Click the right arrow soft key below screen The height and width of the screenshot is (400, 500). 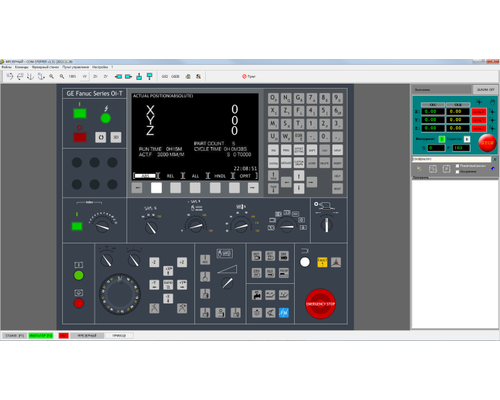(253, 188)
